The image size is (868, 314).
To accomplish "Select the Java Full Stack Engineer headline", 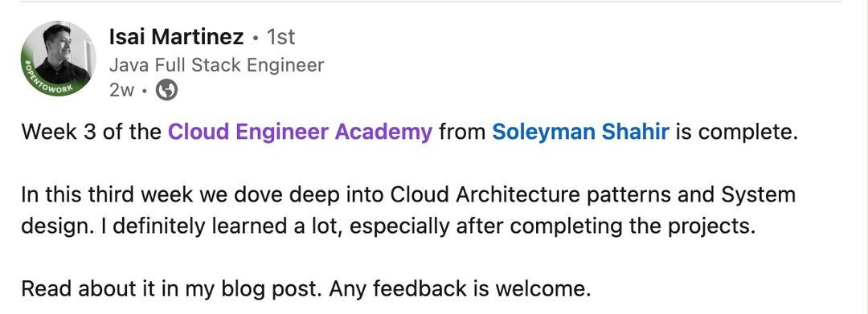I will [x=216, y=65].
